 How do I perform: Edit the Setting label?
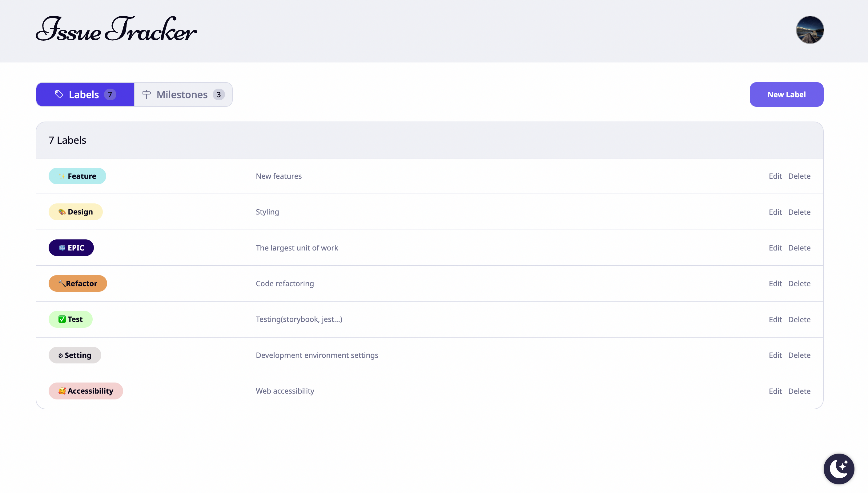tap(775, 355)
